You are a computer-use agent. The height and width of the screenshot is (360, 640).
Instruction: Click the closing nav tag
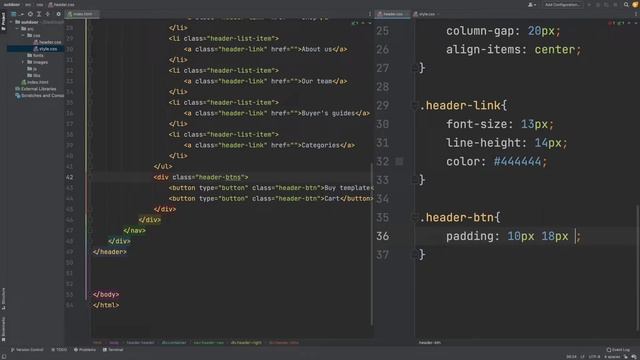tap(134, 231)
